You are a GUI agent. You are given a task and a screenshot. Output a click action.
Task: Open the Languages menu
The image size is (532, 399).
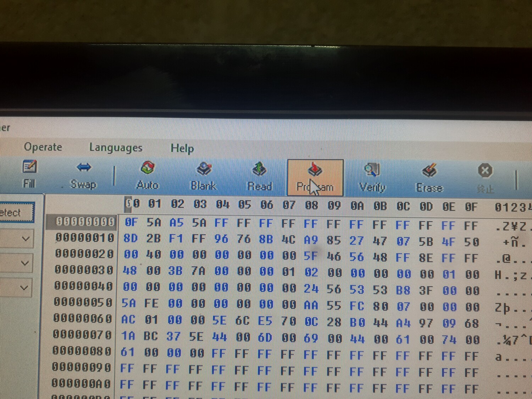[116, 148]
